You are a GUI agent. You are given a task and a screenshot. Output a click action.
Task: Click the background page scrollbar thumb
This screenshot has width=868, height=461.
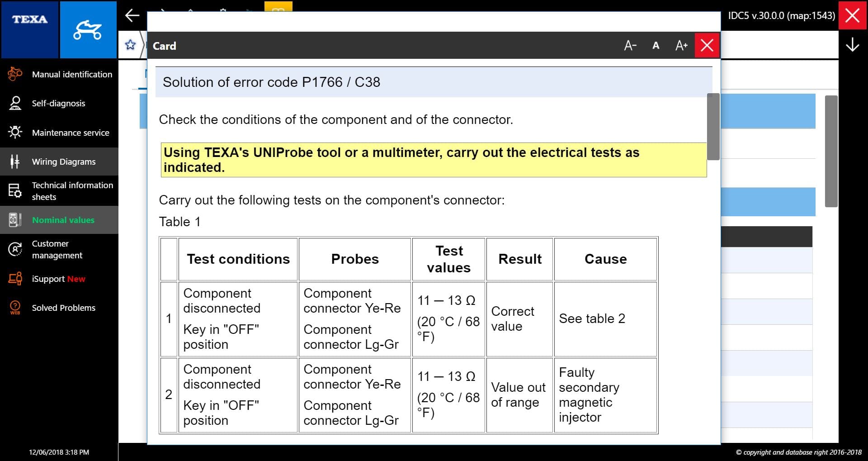click(x=831, y=151)
